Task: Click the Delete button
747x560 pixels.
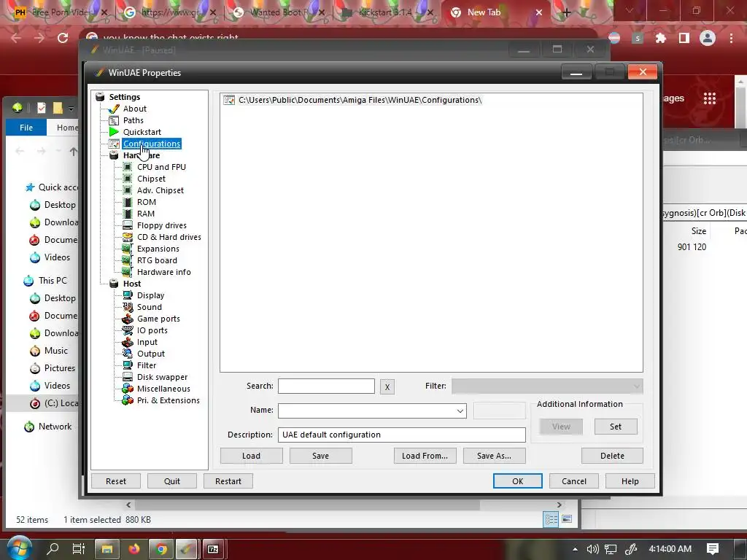Action: (612, 456)
